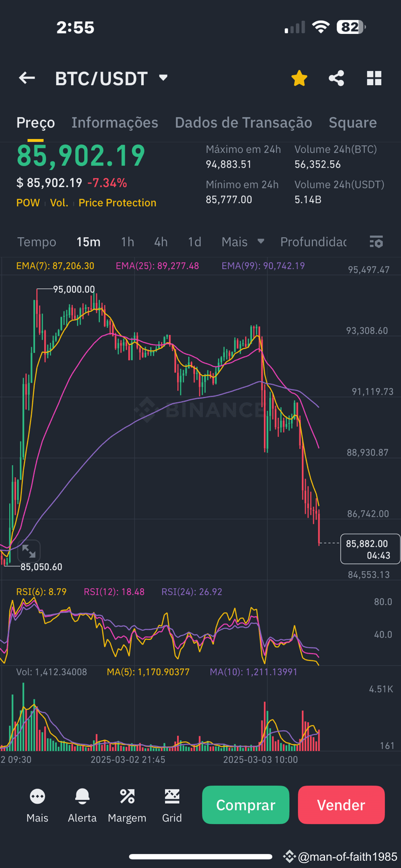
Task: Tap the RSI(6) value label
Action: pos(41,592)
